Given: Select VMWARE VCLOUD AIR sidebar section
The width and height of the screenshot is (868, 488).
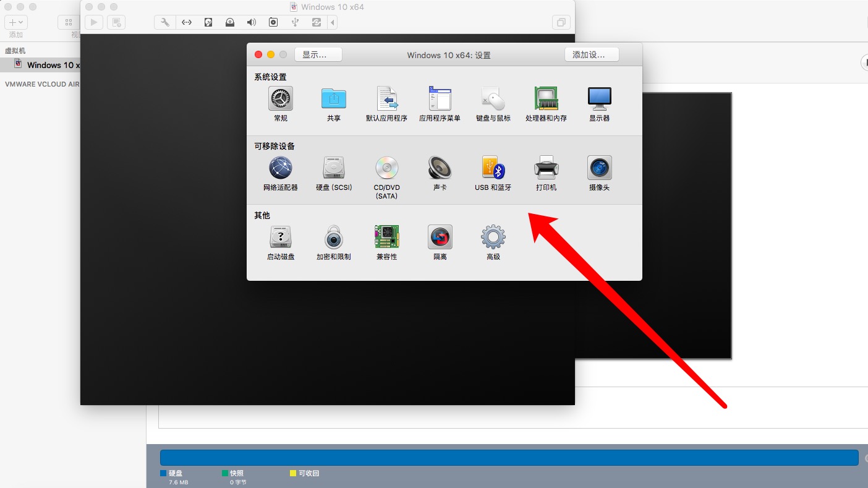Looking at the screenshot, I should pyautogui.click(x=42, y=84).
